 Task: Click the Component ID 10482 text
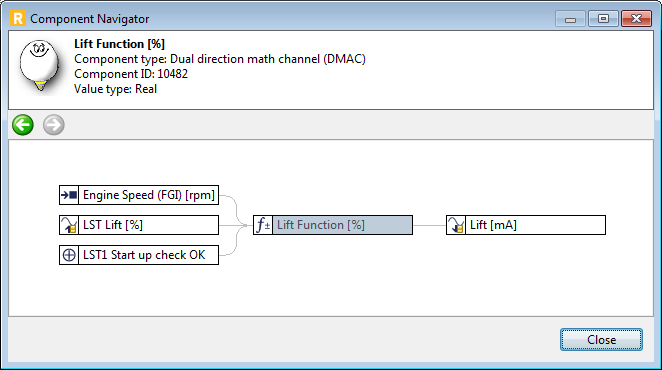click(x=131, y=74)
